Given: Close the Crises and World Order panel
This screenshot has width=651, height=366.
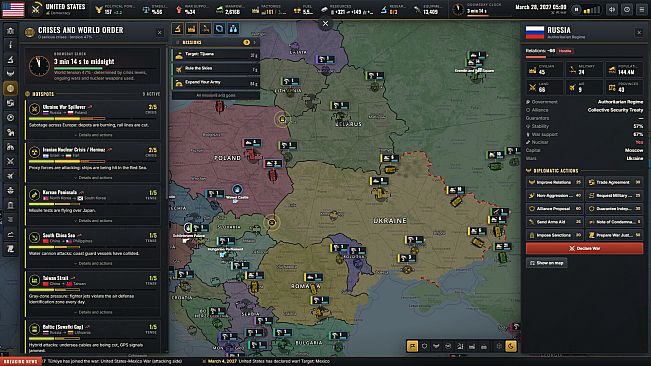Looking at the screenshot, I should pyautogui.click(x=160, y=32).
